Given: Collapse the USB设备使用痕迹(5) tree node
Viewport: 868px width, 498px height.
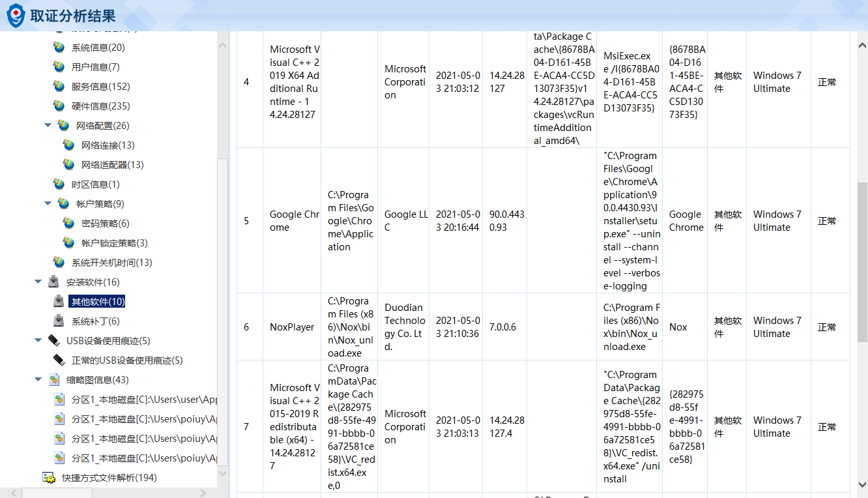Looking at the screenshot, I should 38,340.
